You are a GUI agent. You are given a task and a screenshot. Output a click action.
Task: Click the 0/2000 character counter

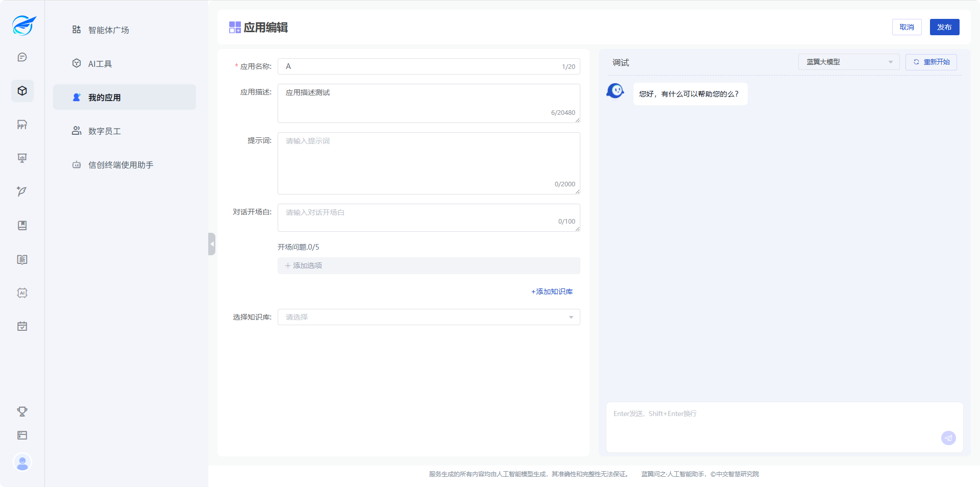(x=565, y=184)
